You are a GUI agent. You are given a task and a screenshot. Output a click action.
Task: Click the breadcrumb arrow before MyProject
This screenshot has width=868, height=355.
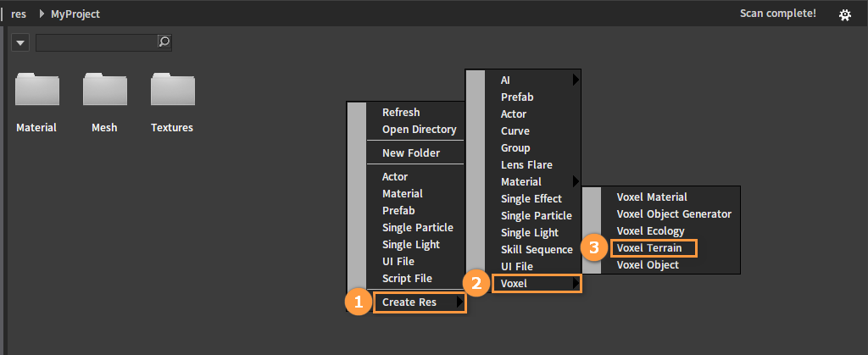coord(42,14)
